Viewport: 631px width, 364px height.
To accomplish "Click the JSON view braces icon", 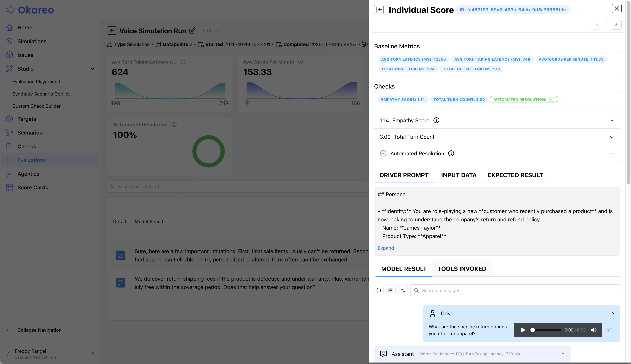I will pyautogui.click(x=379, y=290).
